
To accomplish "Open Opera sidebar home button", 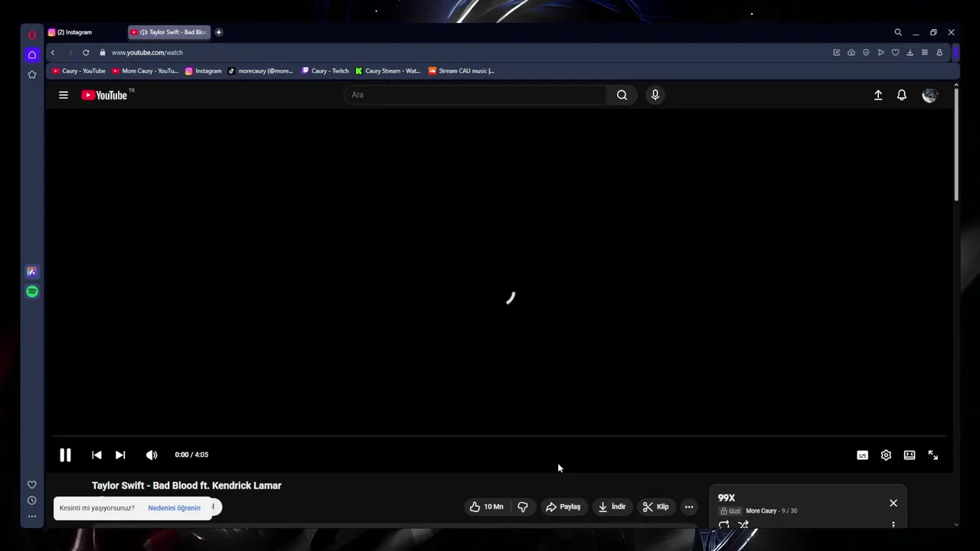I will [x=31, y=54].
